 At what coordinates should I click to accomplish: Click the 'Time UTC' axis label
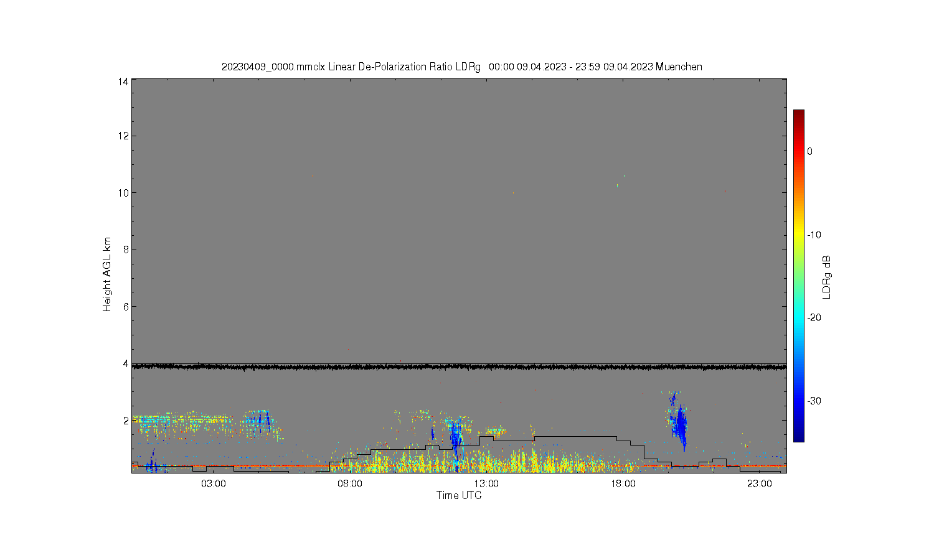pos(459,496)
